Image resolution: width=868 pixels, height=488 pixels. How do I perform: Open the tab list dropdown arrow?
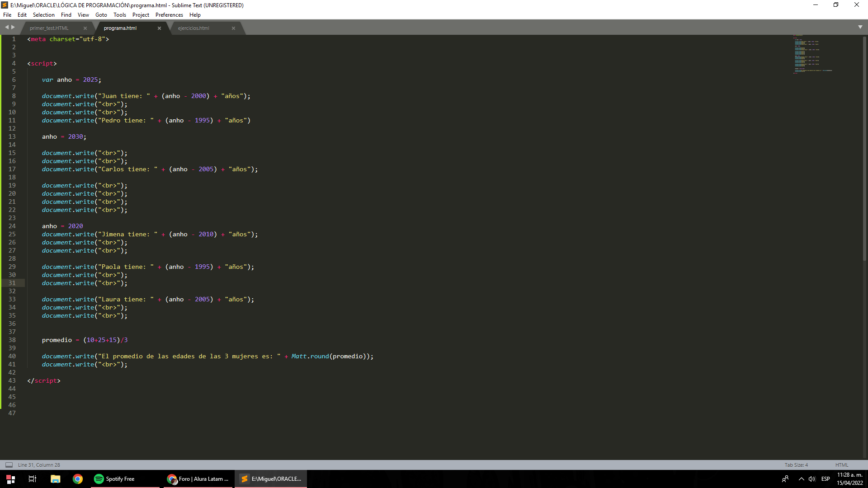click(x=860, y=27)
